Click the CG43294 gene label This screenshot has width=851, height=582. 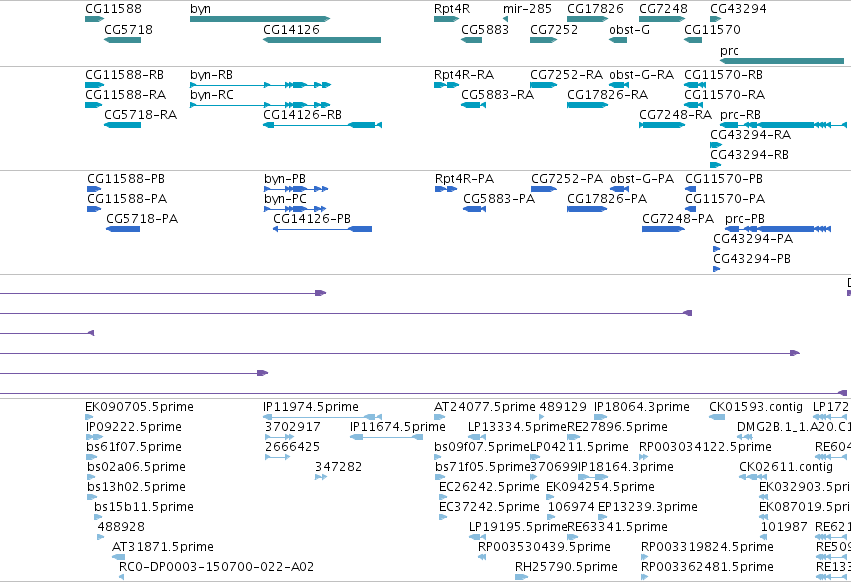coord(738,9)
